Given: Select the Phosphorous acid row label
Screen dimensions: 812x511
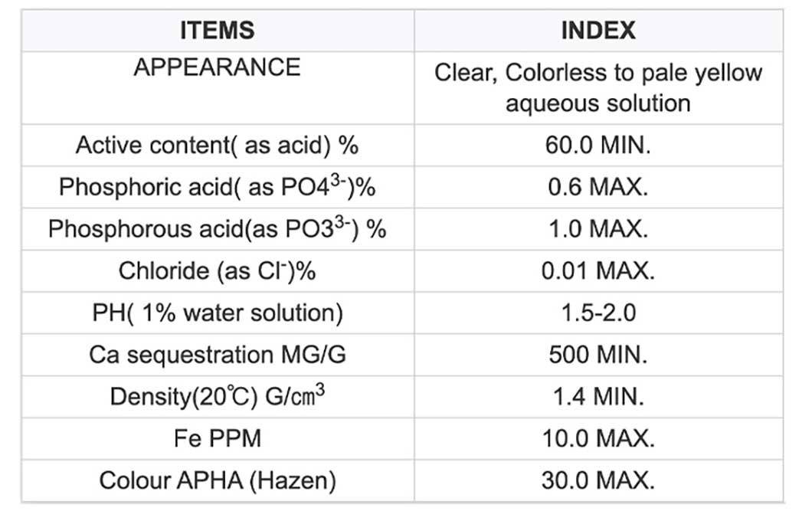Looking at the screenshot, I should pos(217,229).
